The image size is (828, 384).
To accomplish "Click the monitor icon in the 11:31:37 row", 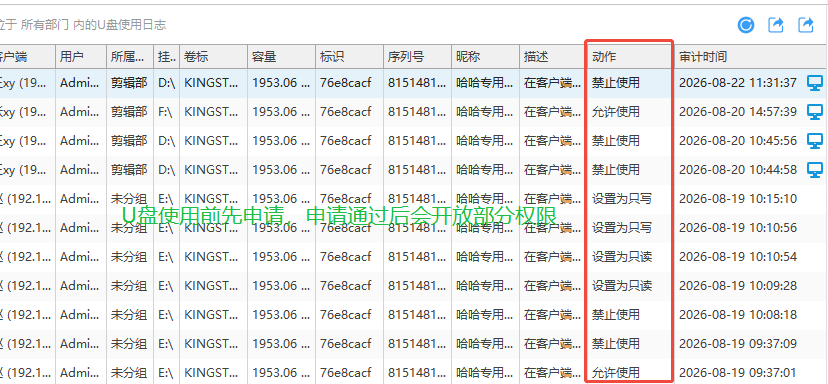I will pos(815,83).
